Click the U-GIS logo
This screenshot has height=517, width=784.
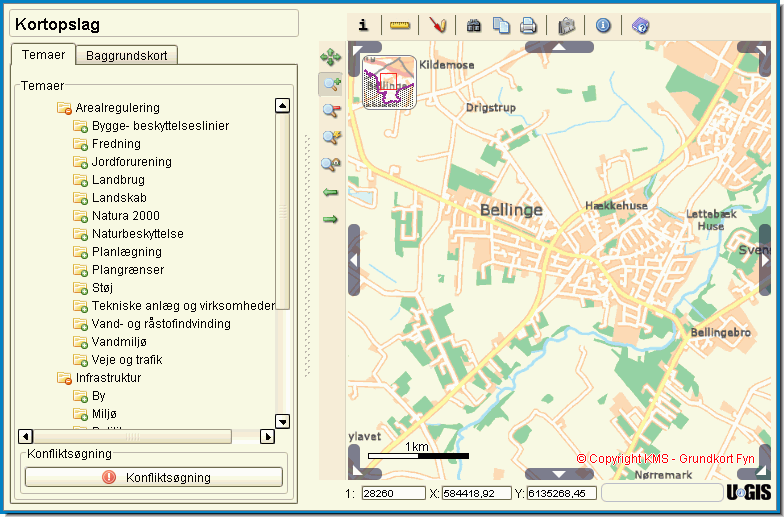tap(748, 492)
